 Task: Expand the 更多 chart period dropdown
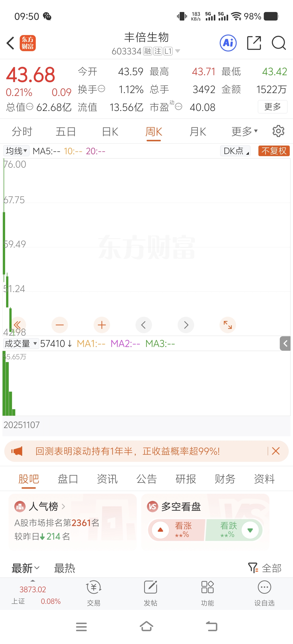pyautogui.click(x=244, y=131)
